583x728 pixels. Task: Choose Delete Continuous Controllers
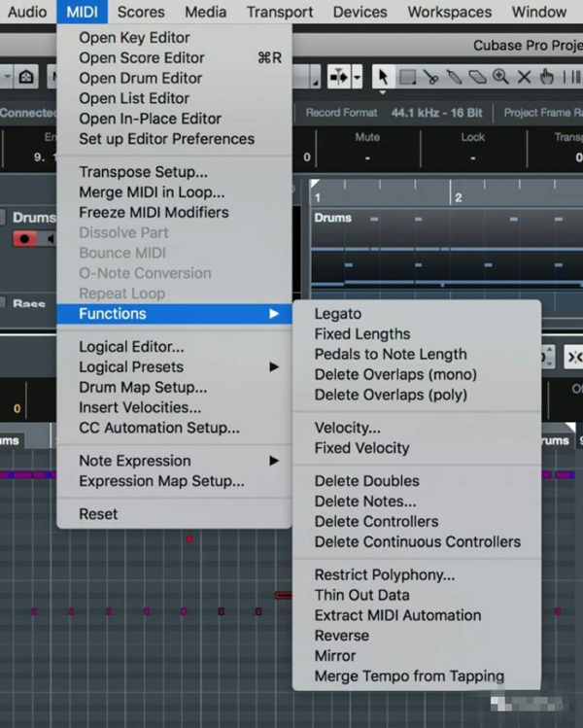click(x=417, y=541)
